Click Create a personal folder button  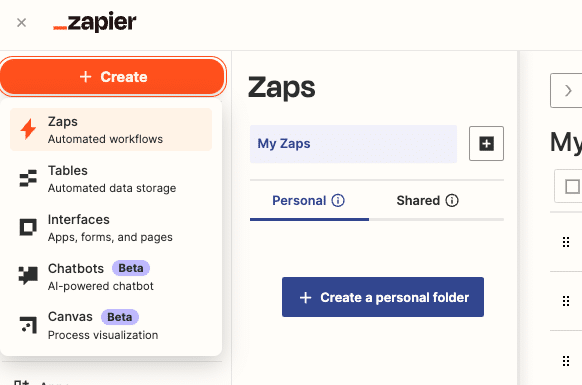[383, 297]
